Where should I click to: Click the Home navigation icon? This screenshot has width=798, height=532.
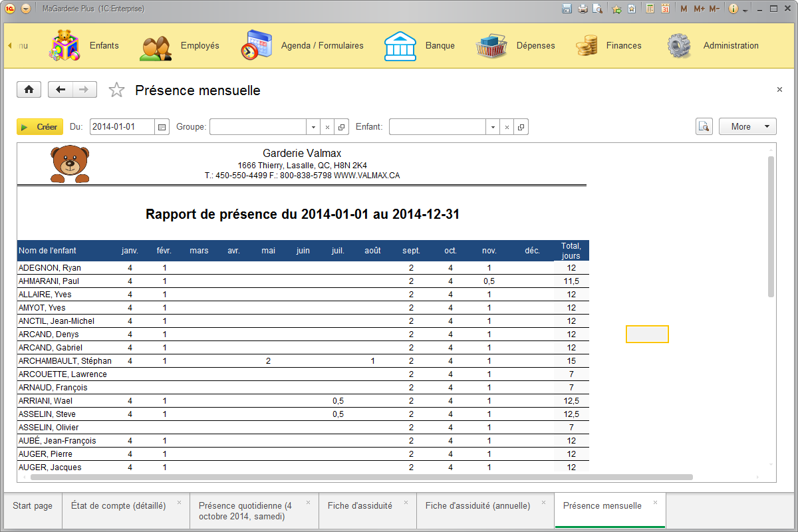tap(29, 89)
